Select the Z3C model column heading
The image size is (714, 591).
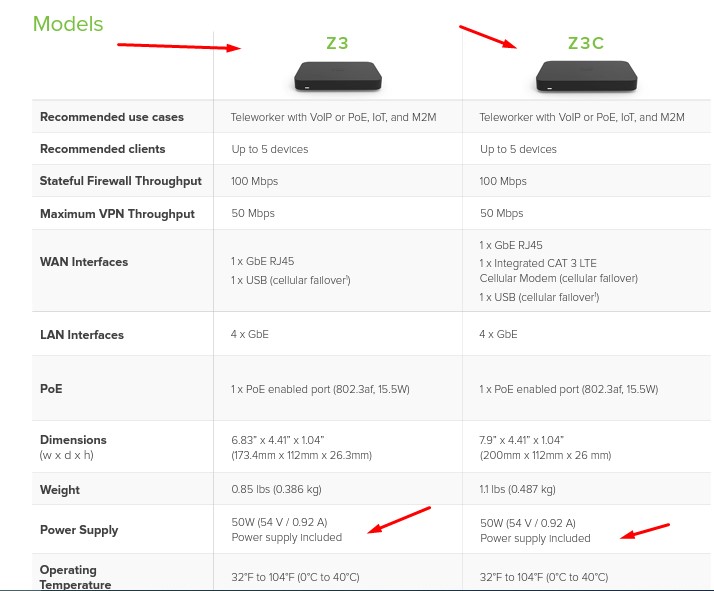coord(585,43)
